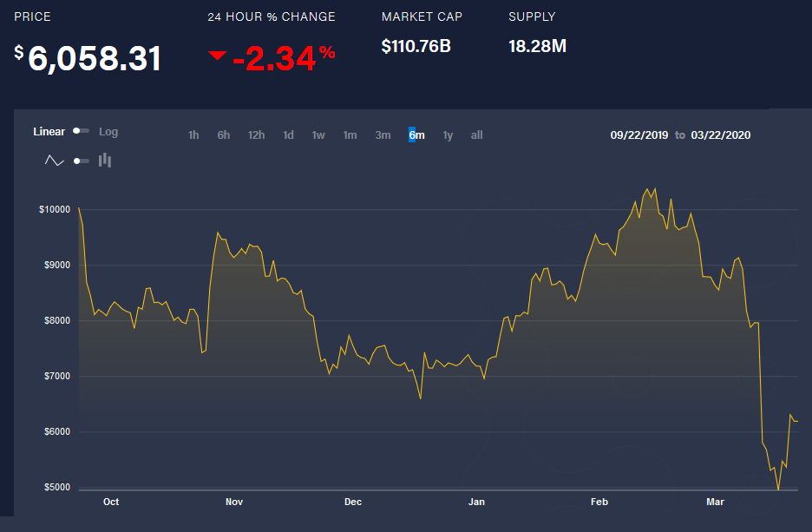
Task: Change chart range to 1w
Action: (318, 135)
